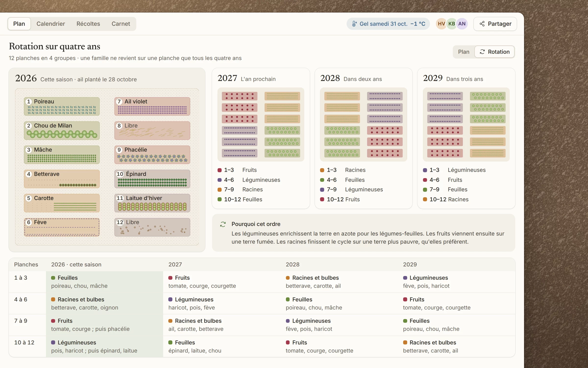
Task: Select bed 1 Poireau
Action: tap(62, 106)
